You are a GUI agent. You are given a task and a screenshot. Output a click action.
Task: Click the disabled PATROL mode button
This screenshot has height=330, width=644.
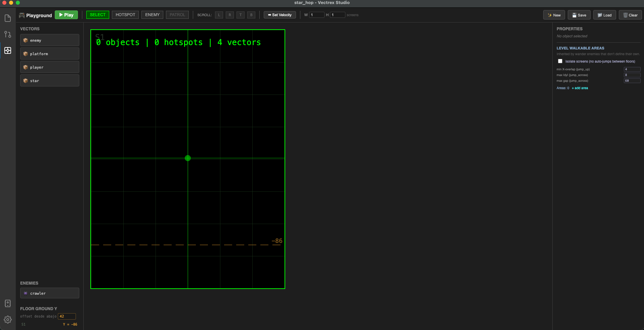177,15
